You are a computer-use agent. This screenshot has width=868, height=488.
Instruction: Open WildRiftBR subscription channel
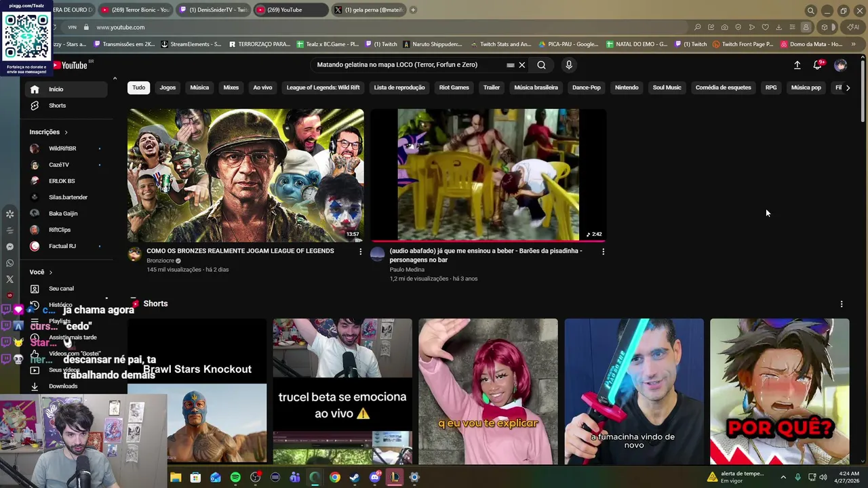pyautogui.click(x=66, y=148)
